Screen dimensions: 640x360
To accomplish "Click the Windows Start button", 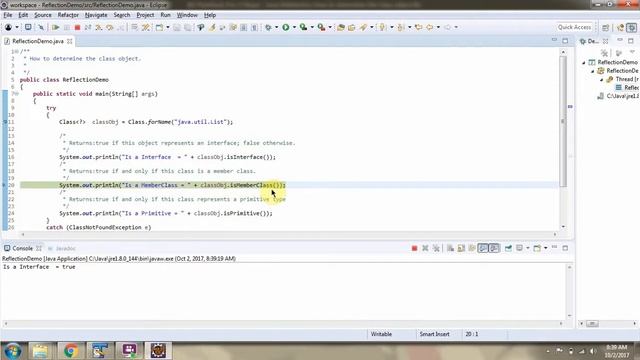I will [x=12, y=351].
